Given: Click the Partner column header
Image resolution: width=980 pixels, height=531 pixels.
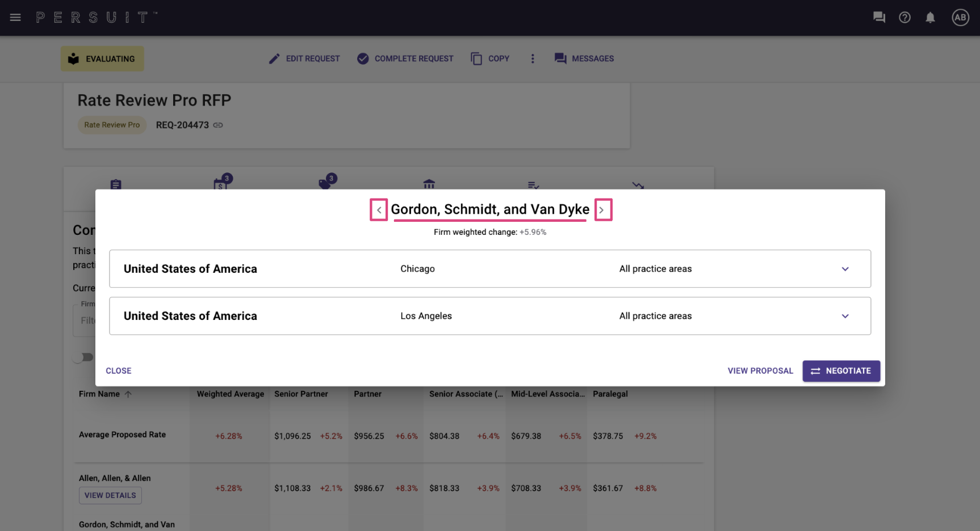Looking at the screenshot, I should (367, 394).
